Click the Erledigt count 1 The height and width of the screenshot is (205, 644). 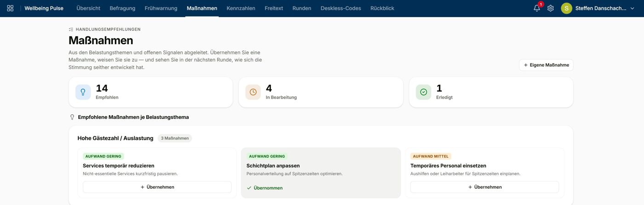[x=439, y=88]
